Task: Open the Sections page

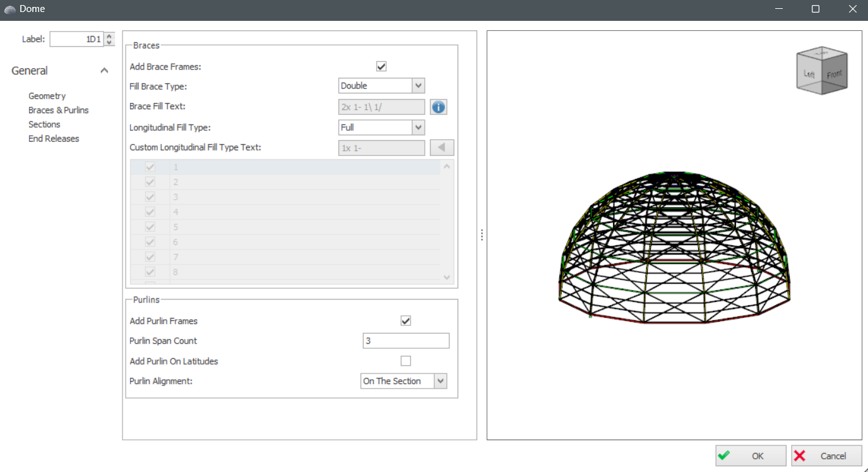Action: click(x=44, y=124)
